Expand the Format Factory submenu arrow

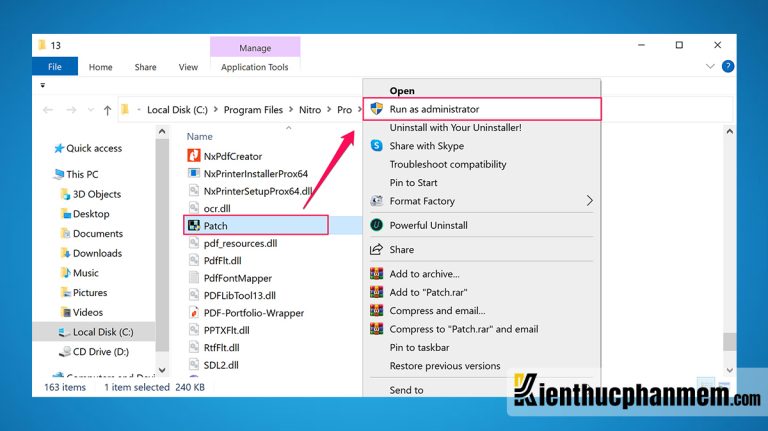[x=589, y=200]
